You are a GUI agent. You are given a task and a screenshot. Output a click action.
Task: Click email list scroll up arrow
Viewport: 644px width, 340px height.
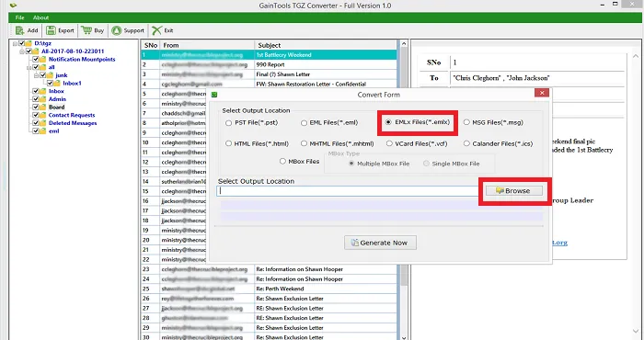point(403,44)
